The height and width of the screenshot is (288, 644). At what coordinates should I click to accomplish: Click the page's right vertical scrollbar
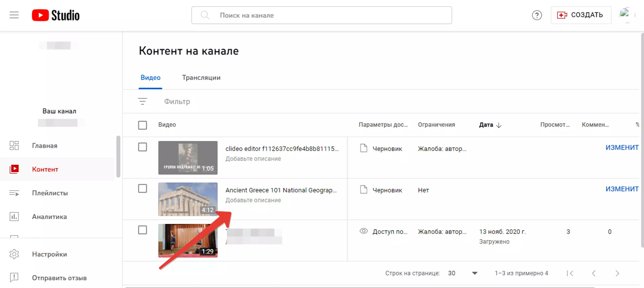pos(642,140)
